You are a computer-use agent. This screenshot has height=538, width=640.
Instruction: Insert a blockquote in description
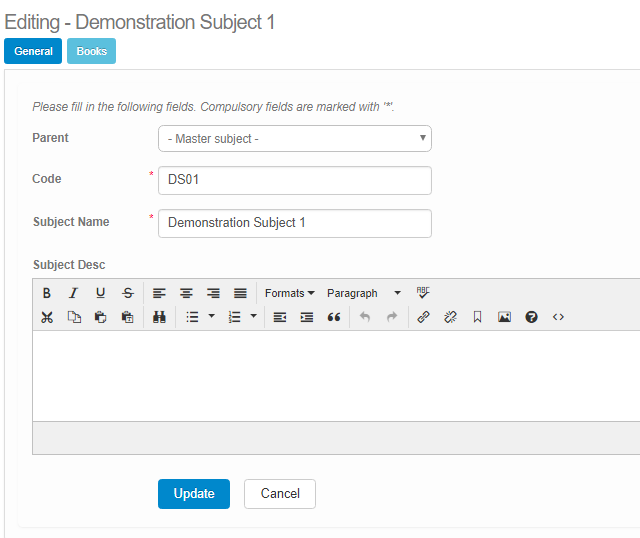point(334,317)
